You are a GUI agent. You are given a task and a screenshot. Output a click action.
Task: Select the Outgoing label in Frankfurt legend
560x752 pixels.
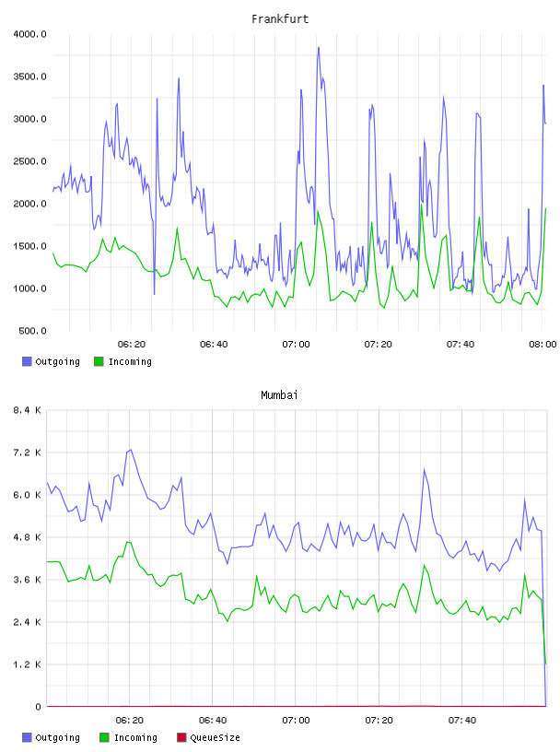click(x=57, y=361)
